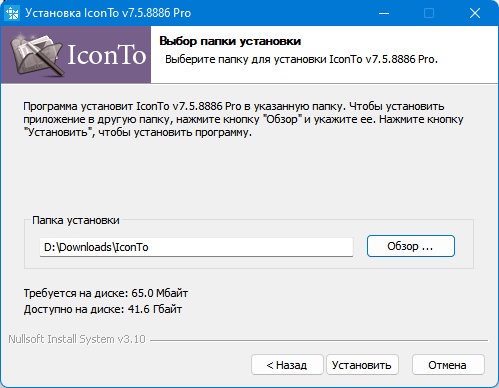Image resolution: width=499 pixels, height=388 pixels.
Task: Start installation with the Установить button
Action: pos(362,365)
